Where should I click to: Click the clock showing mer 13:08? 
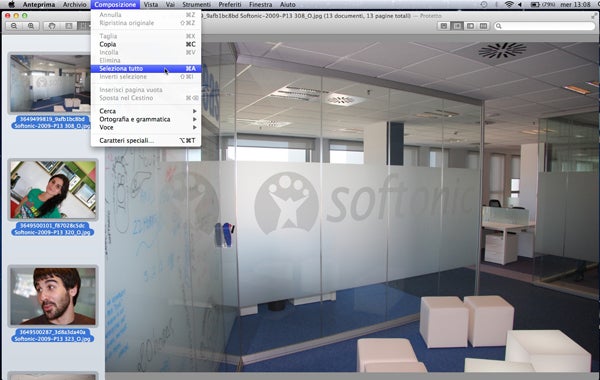(575, 5)
